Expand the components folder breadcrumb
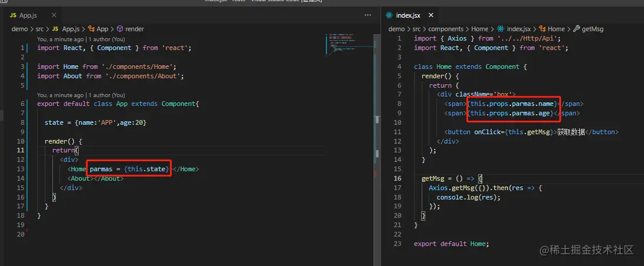Viewport: 644px width, 266px height. click(445, 28)
